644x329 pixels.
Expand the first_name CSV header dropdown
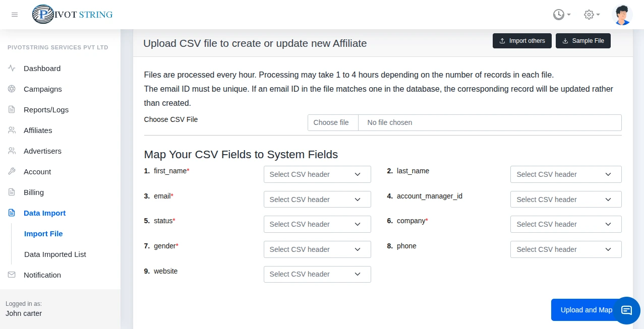pos(317,174)
